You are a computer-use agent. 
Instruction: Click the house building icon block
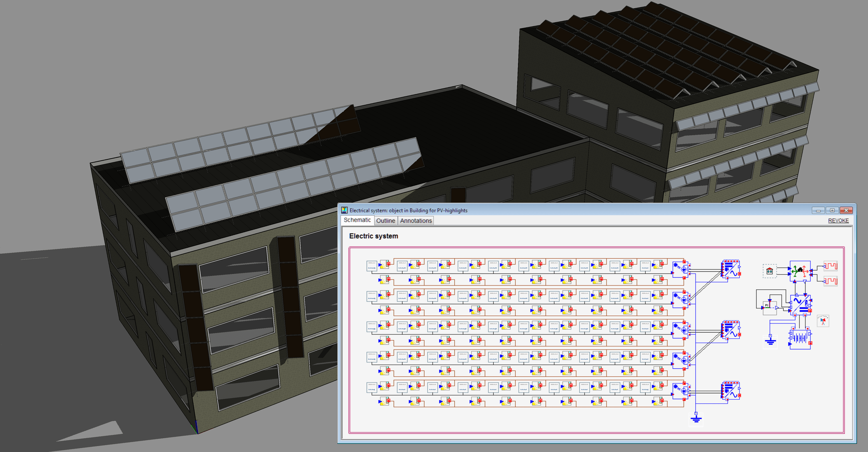pos(770,271)
